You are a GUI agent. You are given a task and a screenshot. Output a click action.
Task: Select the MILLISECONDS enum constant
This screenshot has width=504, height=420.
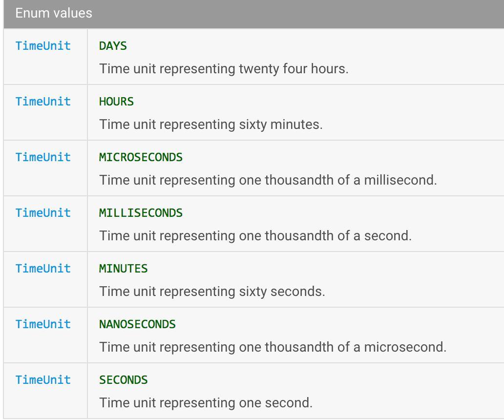point(141,213)
